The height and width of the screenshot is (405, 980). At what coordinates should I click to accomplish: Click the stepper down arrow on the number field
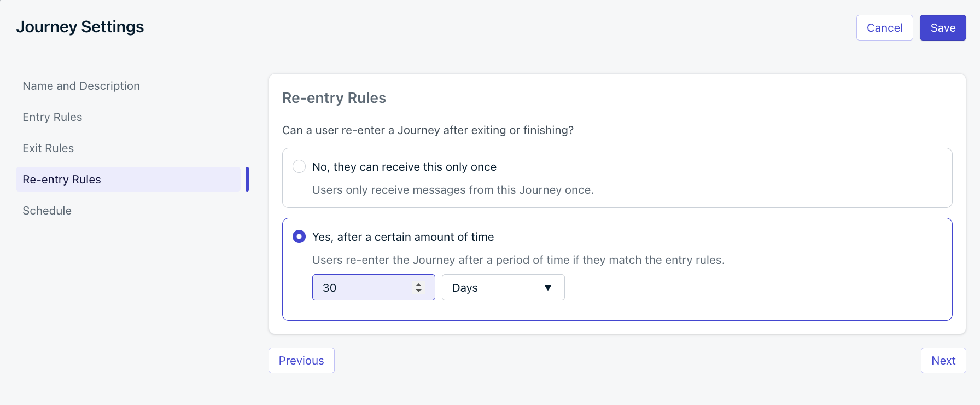pos(419,291)
